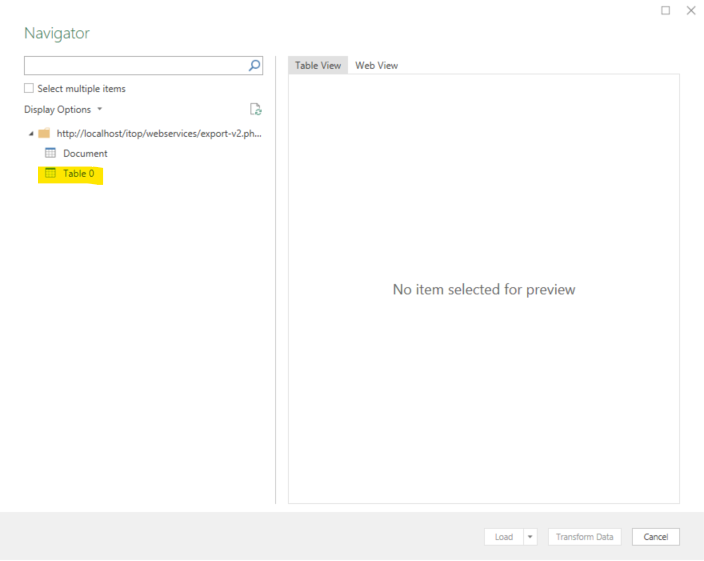Switch to the Web View tab
The width and height of the screenshot is (704, 561).
tap(376, 66)
